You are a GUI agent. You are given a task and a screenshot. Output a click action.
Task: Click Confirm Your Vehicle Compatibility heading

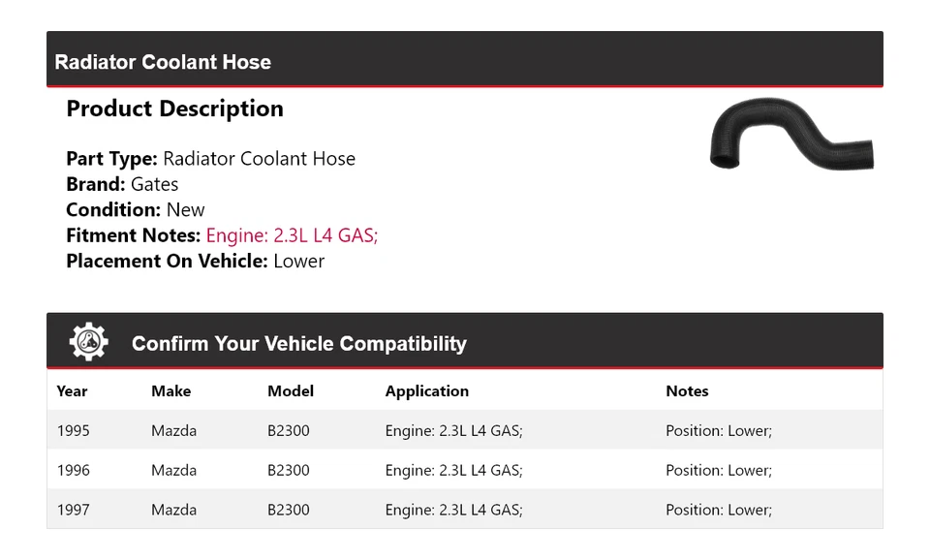pos(298,344)
